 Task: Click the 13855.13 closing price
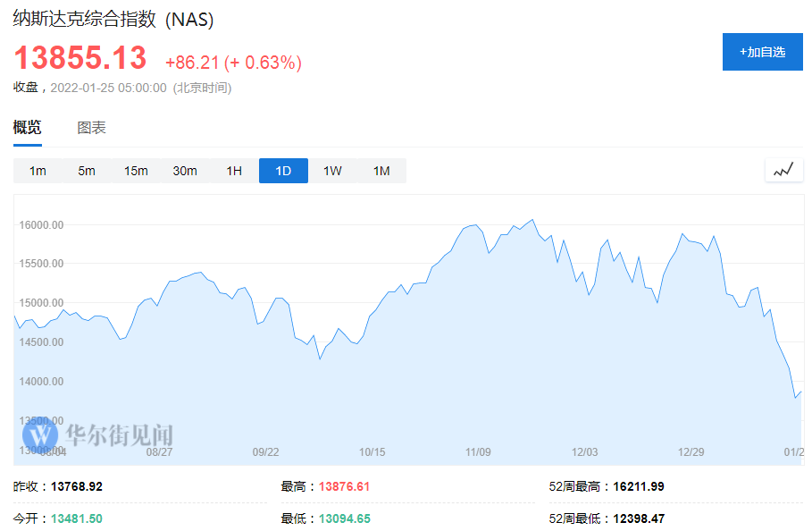tap(80, 59)
